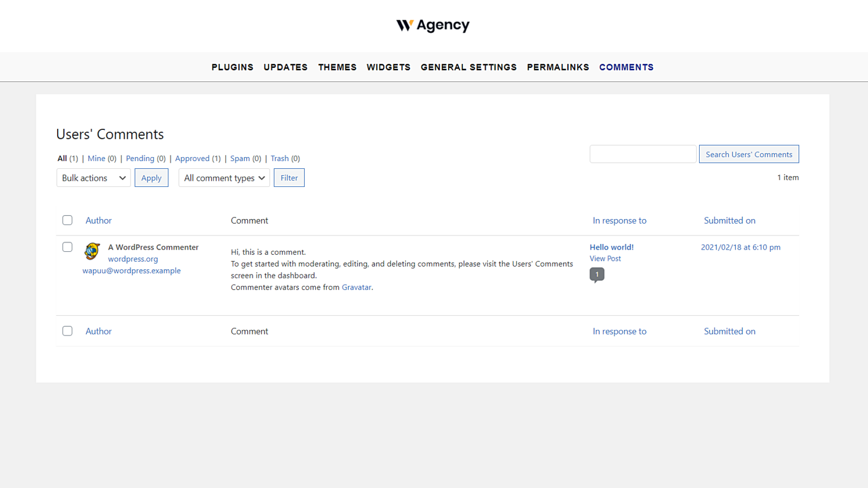Focus the comment search input field
Viewport: 868px width, 488px height.
[643, 154]
